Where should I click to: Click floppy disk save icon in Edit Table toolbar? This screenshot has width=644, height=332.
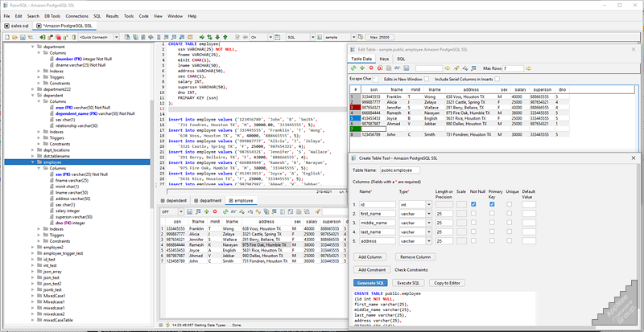[x=406, y=68]
